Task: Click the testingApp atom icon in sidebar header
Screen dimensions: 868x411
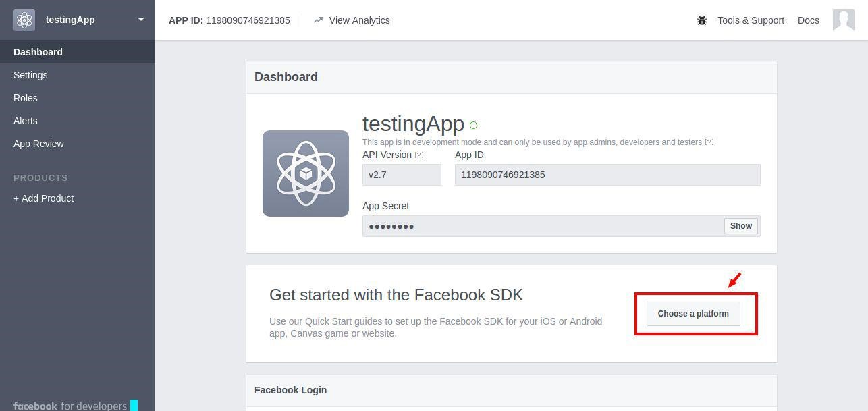Action: [x=24, y=20]
